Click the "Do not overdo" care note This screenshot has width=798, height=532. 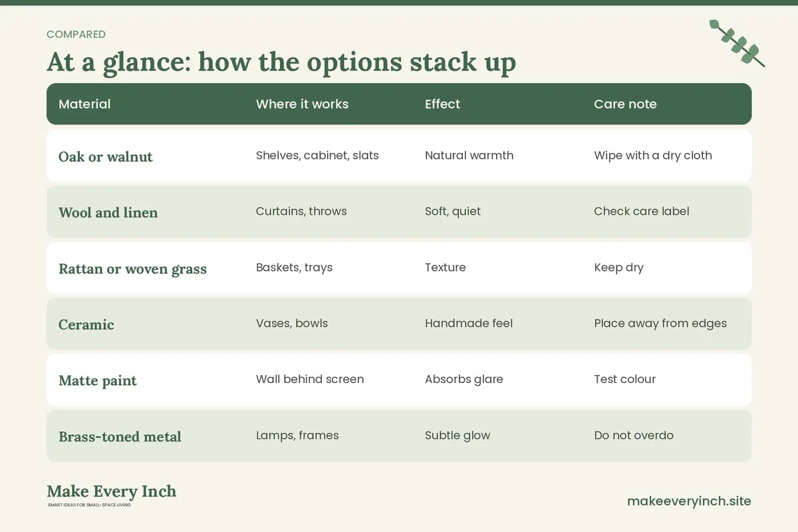[634, 435]
